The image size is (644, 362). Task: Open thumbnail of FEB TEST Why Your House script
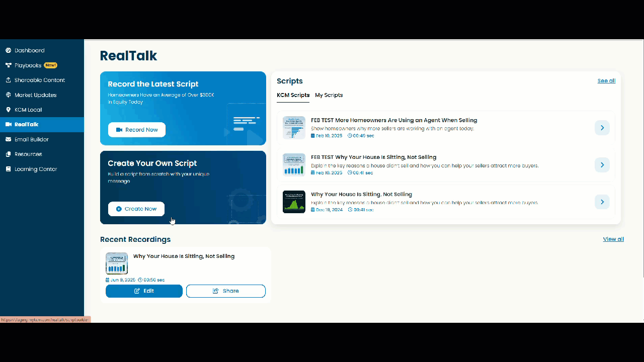pos(294,164)
